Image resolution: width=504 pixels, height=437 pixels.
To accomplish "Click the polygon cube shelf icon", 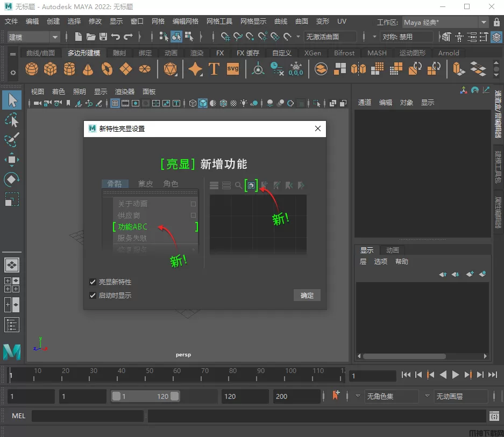I will 51,69.
